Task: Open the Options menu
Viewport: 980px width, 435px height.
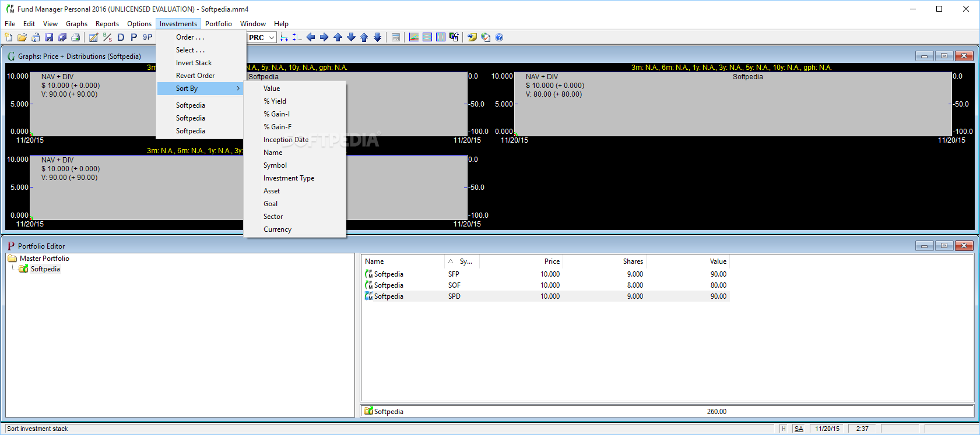Action: [139, 24]
